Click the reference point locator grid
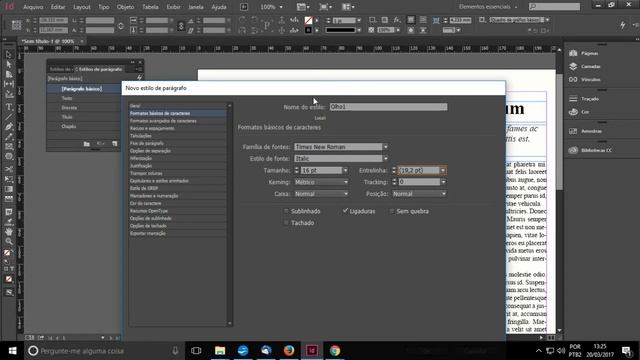This screenshot has width=640, height=360. (16, 25)
